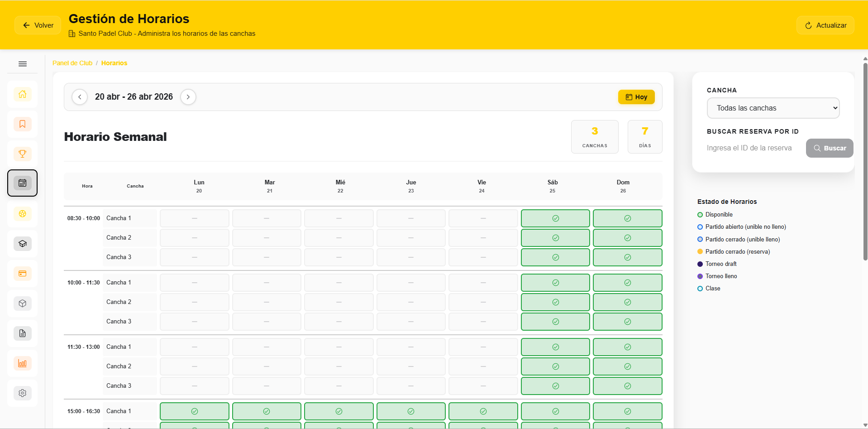Select Saturday 08:30 Cancha 1 available slot
This screenshot has width=868, height=429.
[x=555, y=218]
